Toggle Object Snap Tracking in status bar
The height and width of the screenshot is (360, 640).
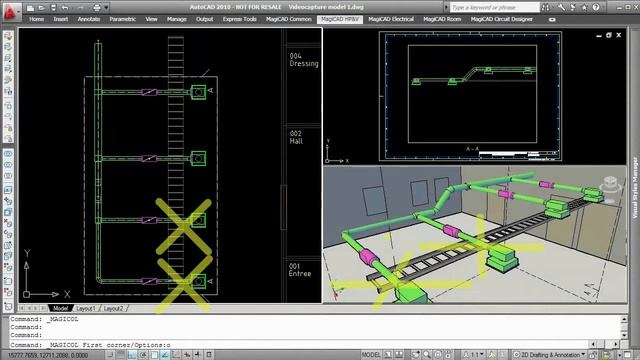coord(165,355)
